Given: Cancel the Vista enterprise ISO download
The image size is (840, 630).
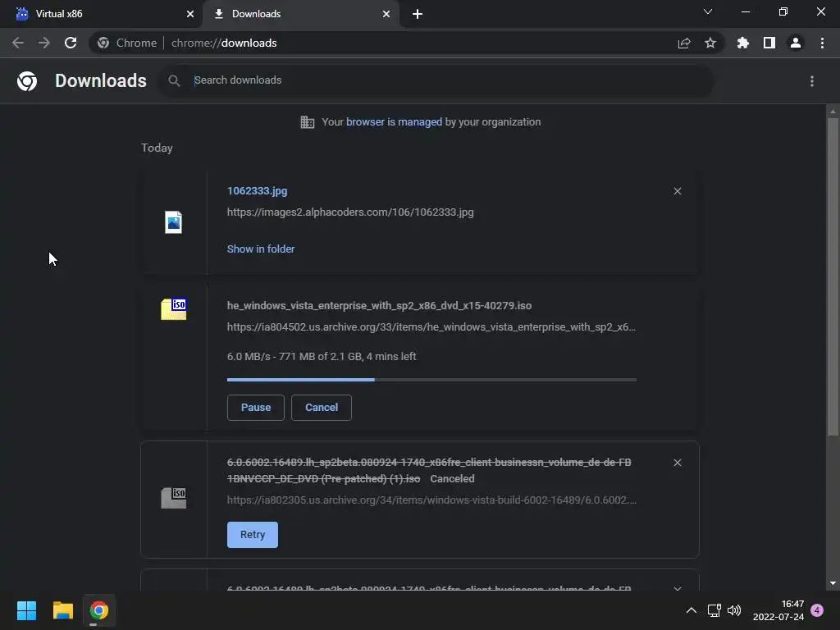Looking at the screenshot, I should [322, 408].
